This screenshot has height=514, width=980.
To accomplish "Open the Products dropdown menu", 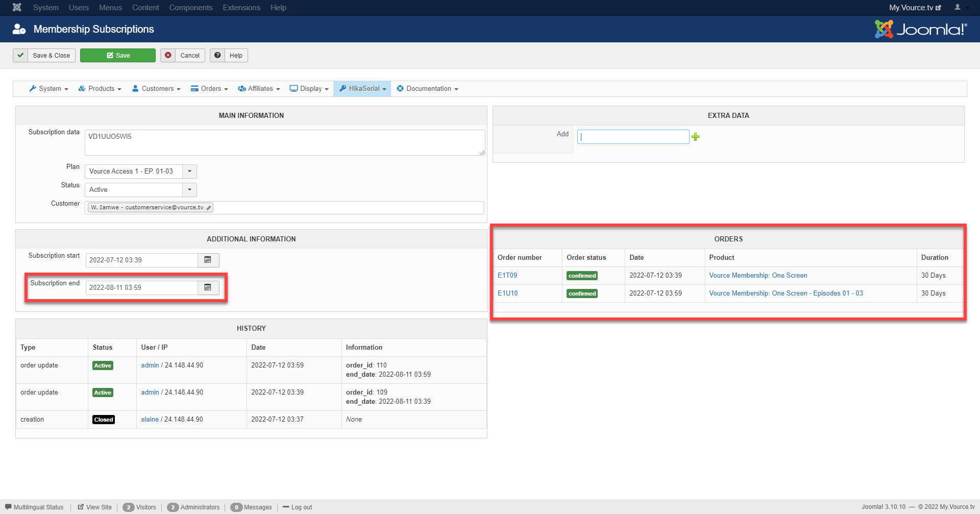I will [100, 89].
